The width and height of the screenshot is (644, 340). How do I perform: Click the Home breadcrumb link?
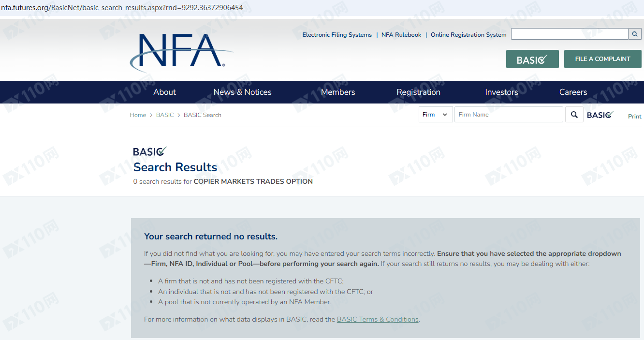click(x=138, y=115)
